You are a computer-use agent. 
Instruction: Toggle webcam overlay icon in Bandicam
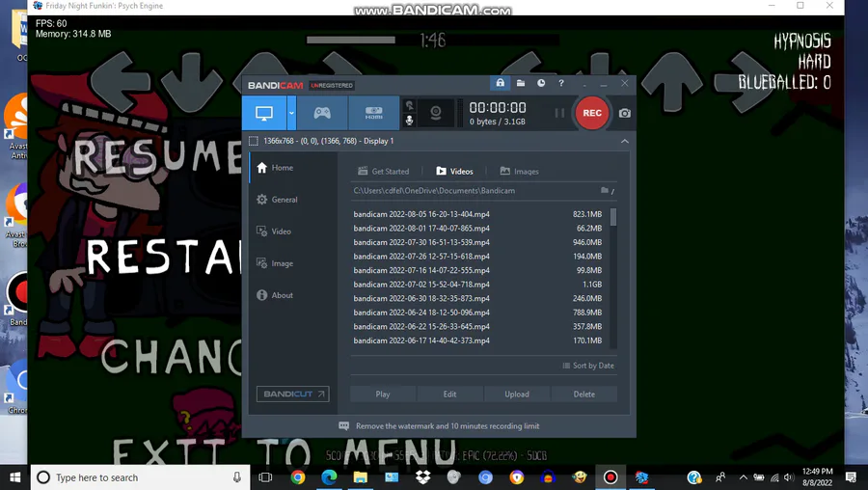[436, 113]
